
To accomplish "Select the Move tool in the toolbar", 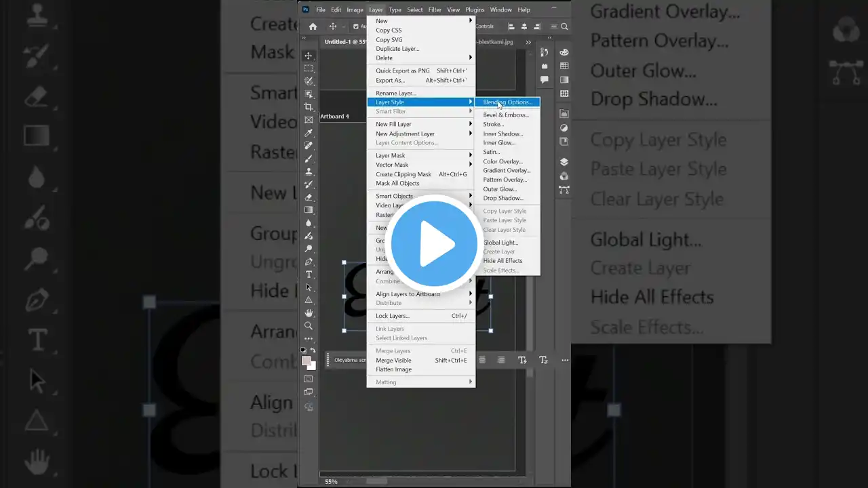I will 309,56.
